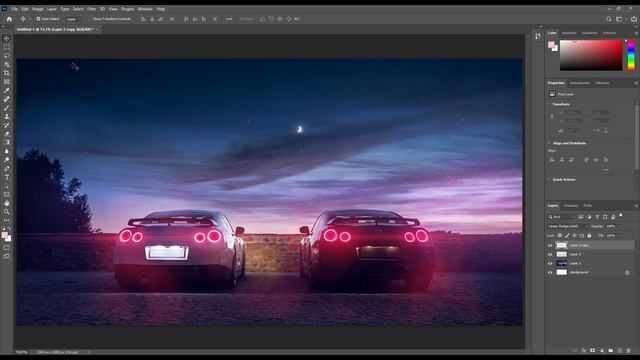Lock image pixels with brush icon
This screenshot has width=640, height=360.
(x=567, y=236)
